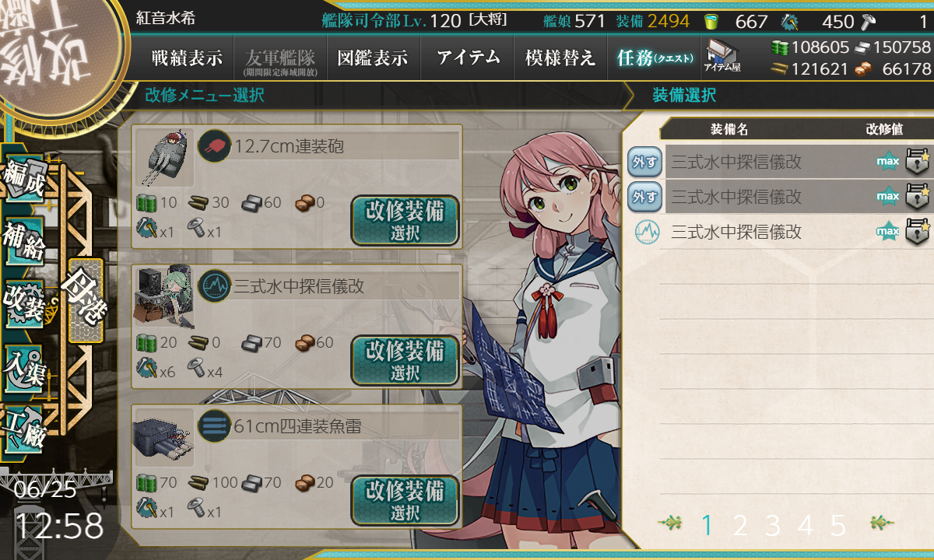Click 改修装備選択 for 三式水中探信儀改
The height and width of the screenshot is (560, 934).
(x=405, y=361)
